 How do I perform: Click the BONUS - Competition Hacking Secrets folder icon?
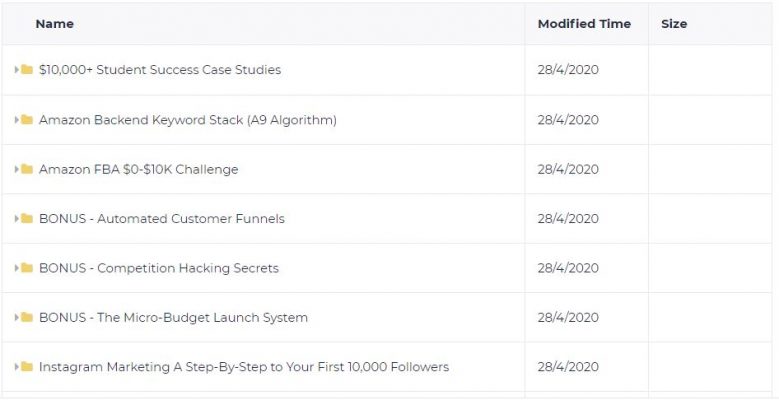tap(27, 268)
